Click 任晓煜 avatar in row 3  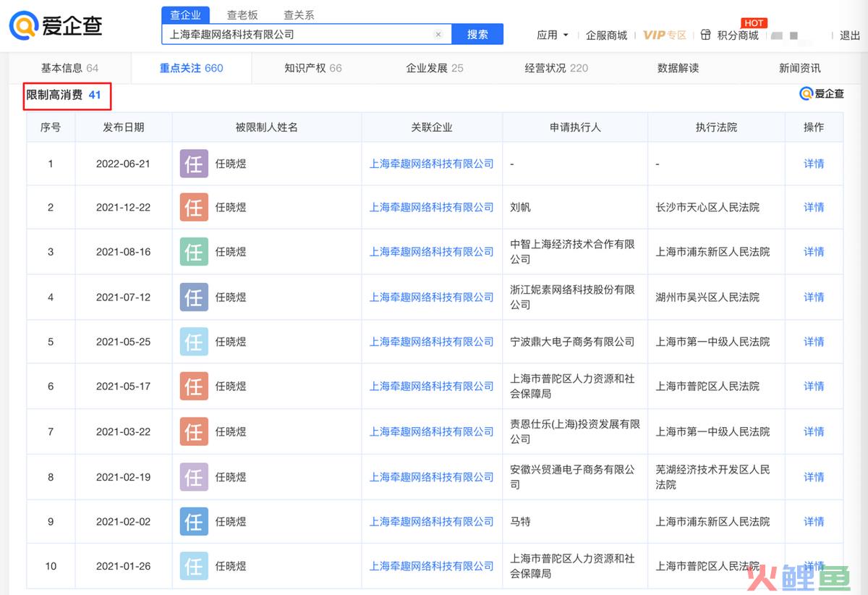tap(194, 252)
